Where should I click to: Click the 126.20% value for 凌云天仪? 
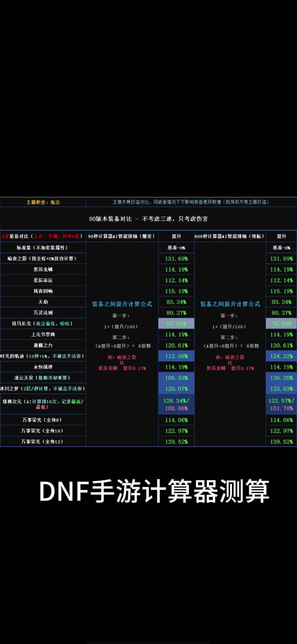click(281, 378)
